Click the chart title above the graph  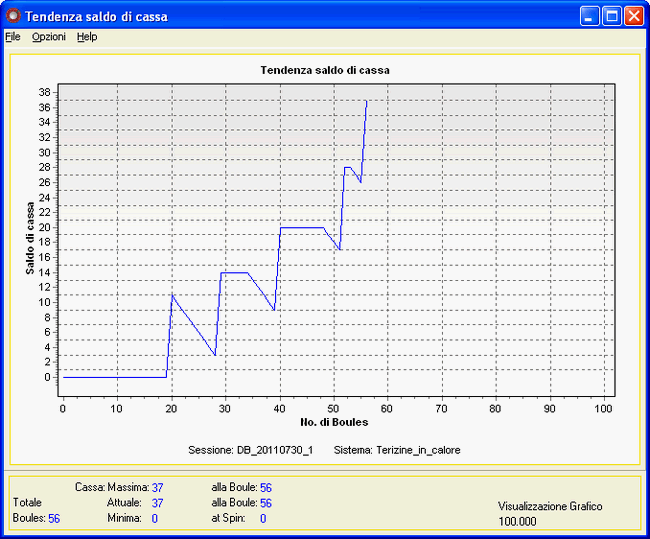point(324,71)
